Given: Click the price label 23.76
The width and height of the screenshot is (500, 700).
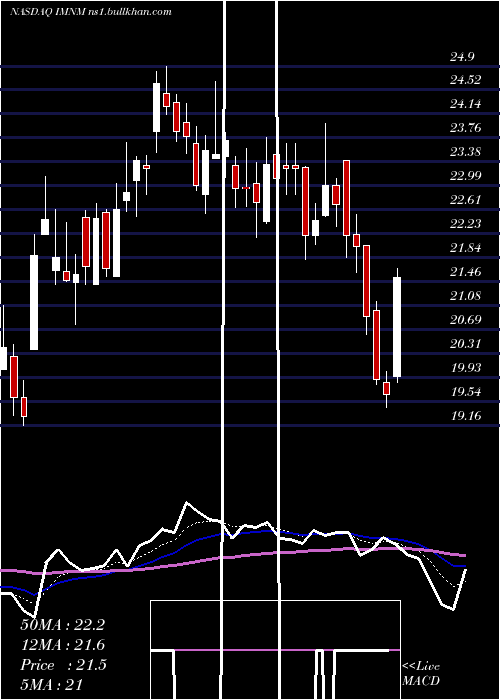Looking at the screenshot, I should (466, 128).
